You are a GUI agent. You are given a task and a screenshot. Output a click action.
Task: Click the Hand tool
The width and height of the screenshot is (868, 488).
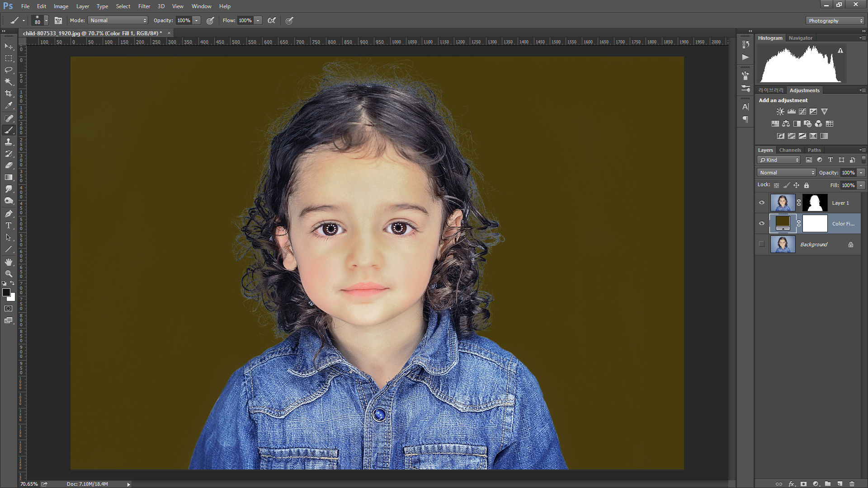[9, 262]
